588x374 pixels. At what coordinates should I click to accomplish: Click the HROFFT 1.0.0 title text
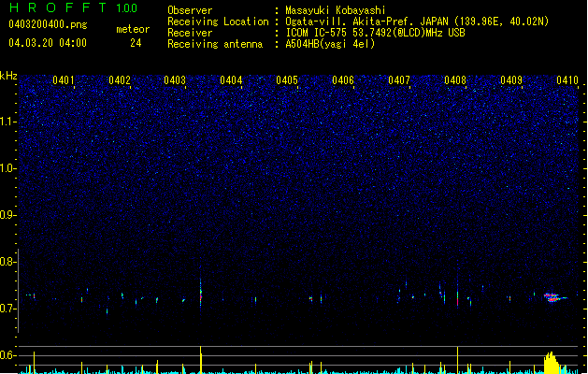point(73,7)
